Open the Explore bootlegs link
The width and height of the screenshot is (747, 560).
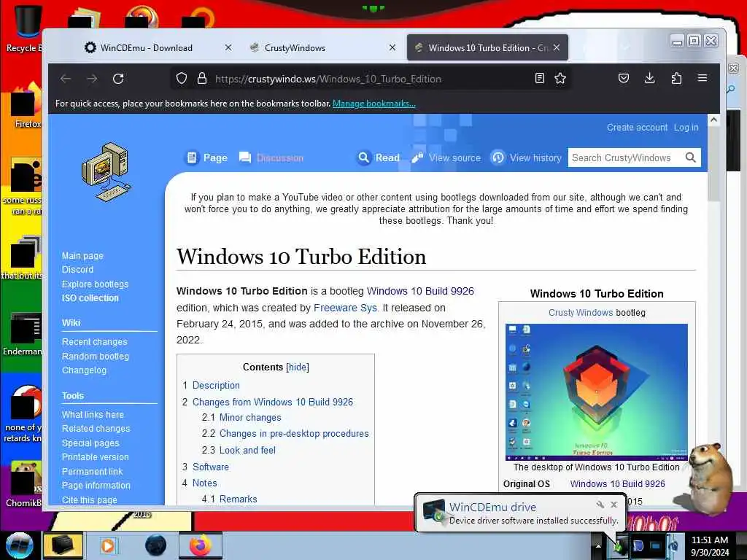point(96,284)
